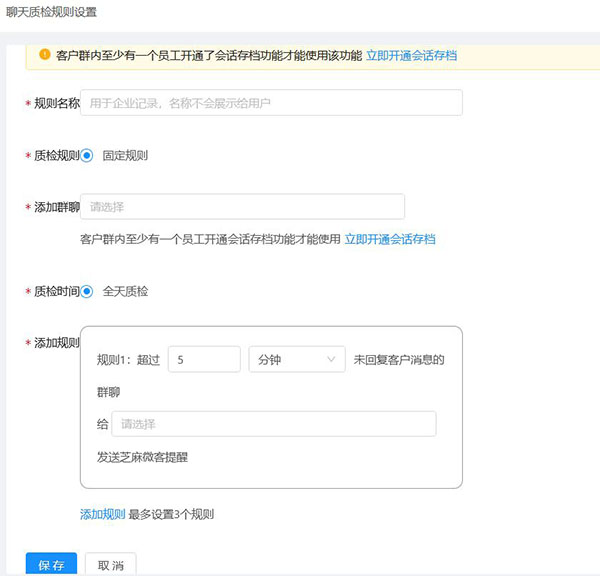Click the 取消 button
Image resolution: width=600 pixels, height=576 pixels.
point(111,564)
